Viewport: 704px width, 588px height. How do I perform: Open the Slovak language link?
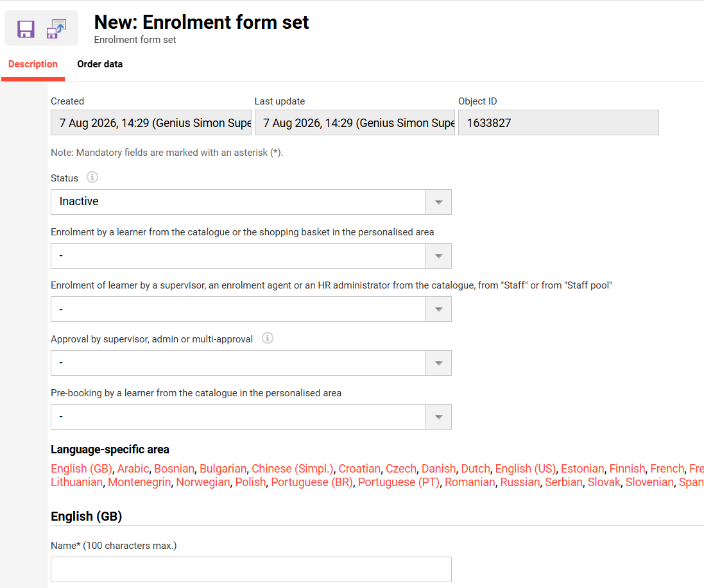(604, 482)
